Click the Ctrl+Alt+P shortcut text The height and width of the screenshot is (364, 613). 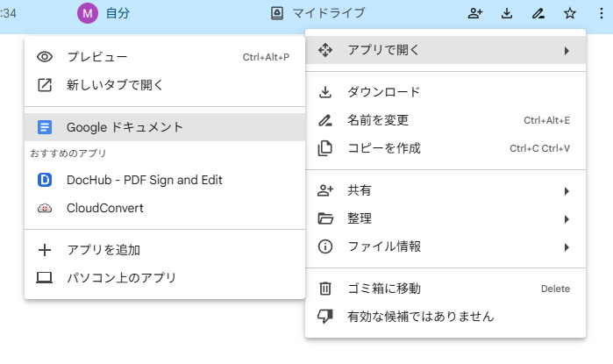(266, 57)
